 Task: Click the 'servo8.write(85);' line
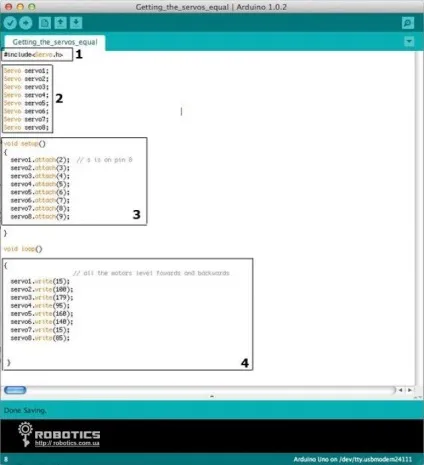(40, 338)
